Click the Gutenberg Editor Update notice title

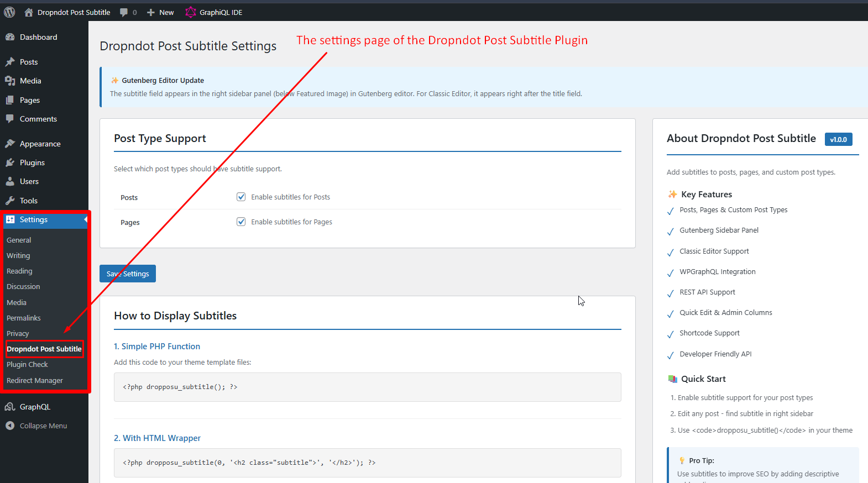click(x=163, y=81)
